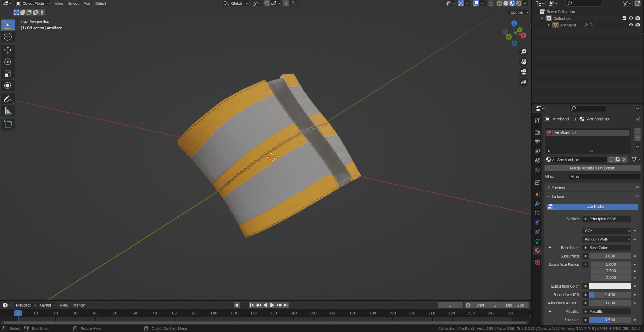Collapse the Surface panel section
Image resolution: width=644 pixels, height=332 pixels.
(557, 196)
